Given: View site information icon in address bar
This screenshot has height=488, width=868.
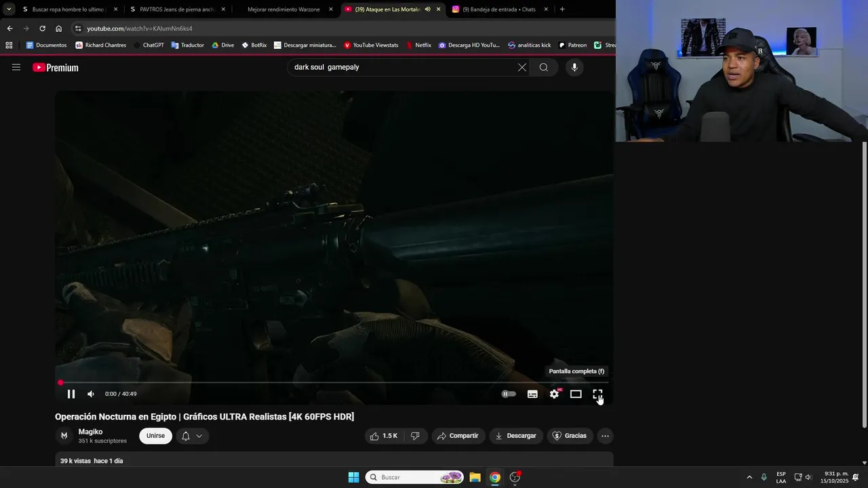Looking at the screenshot, I should (78, 28).
